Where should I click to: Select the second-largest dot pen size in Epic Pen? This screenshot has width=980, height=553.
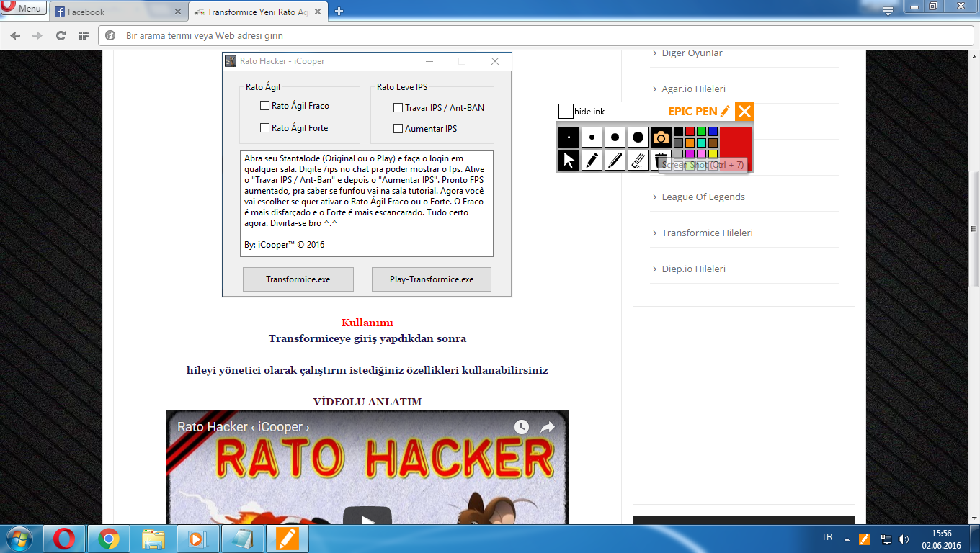(615, 137)
